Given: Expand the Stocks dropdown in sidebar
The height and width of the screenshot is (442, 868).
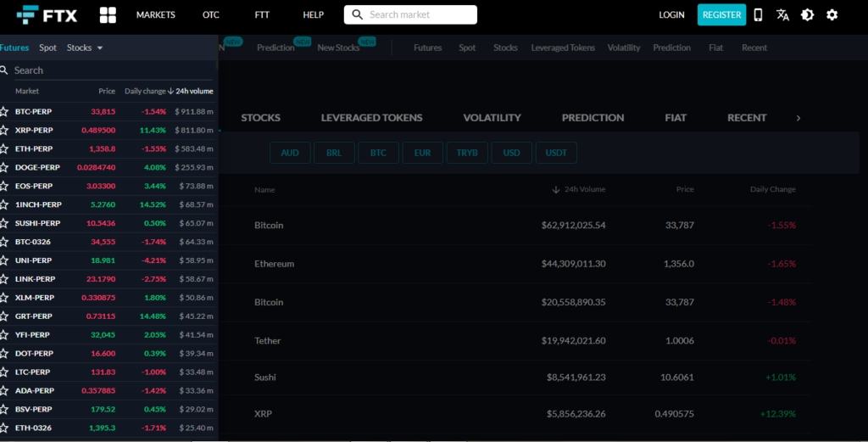Looking at the screenshot, I should click(85, 48).
